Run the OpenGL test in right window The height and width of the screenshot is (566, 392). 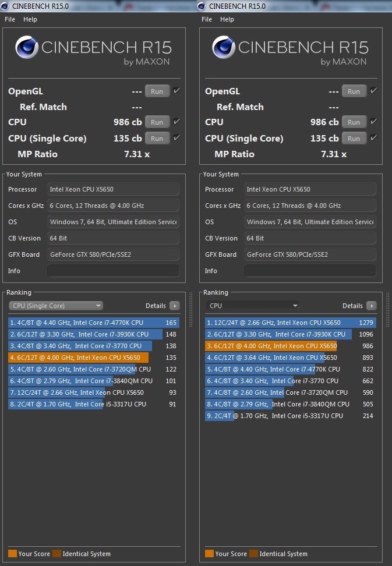pos(354,91)
